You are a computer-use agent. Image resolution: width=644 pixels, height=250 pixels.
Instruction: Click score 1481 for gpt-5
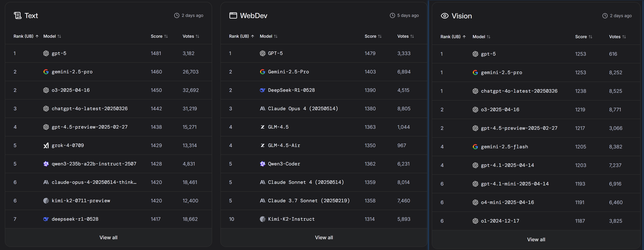pos(156,53)
